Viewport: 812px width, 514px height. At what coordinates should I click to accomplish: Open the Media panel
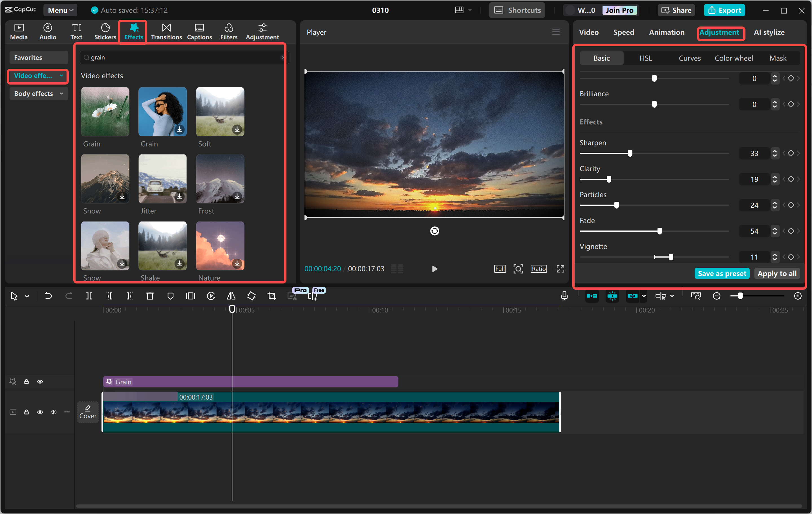pyautogui.click(x=19, y=31)
